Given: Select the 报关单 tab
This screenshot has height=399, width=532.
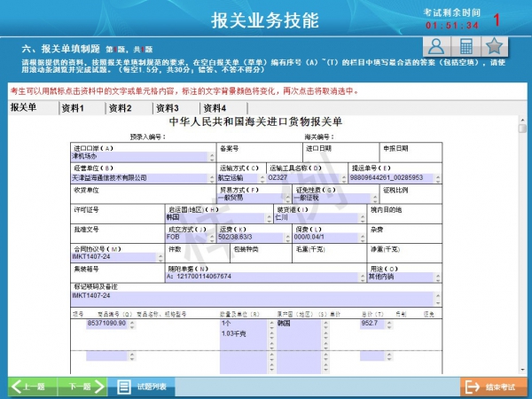Looking at the screenshot, I should pyautogui.click(x=24, y=108).
